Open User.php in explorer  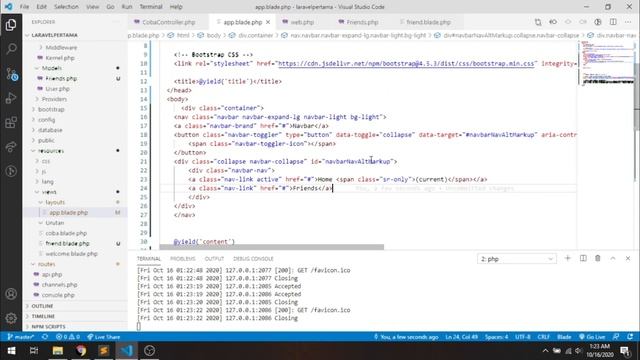(x=57, y=89)
